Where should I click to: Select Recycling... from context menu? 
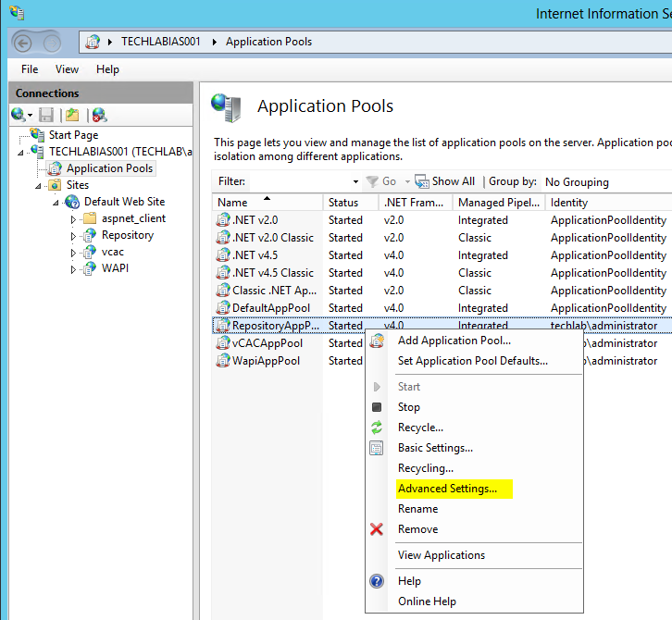tap(426, 468)
